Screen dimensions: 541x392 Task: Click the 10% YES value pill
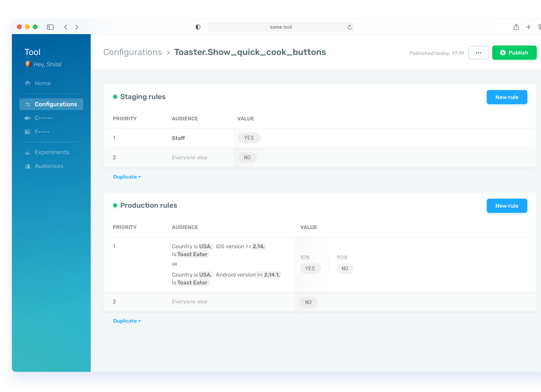click(310, 268)
